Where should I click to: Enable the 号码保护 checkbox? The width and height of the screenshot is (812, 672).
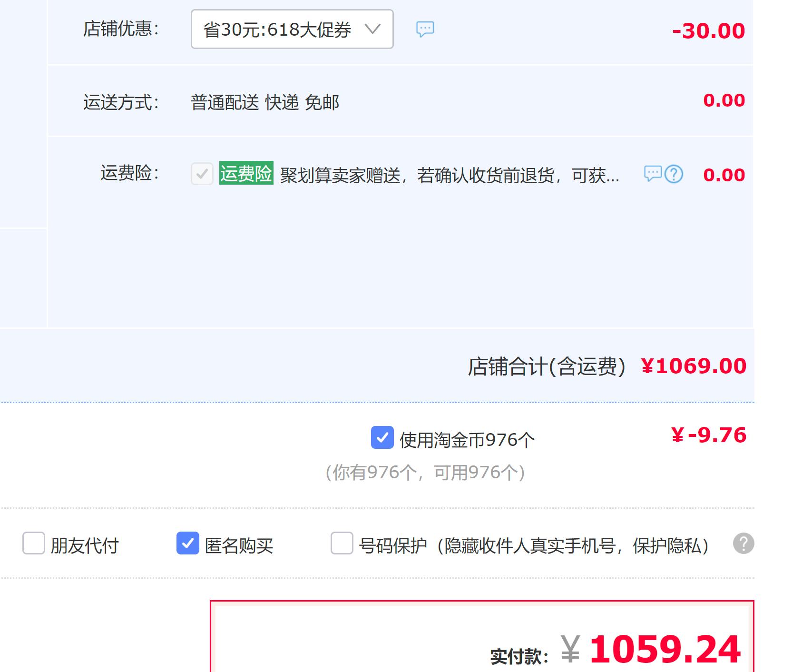pos(342,544)
